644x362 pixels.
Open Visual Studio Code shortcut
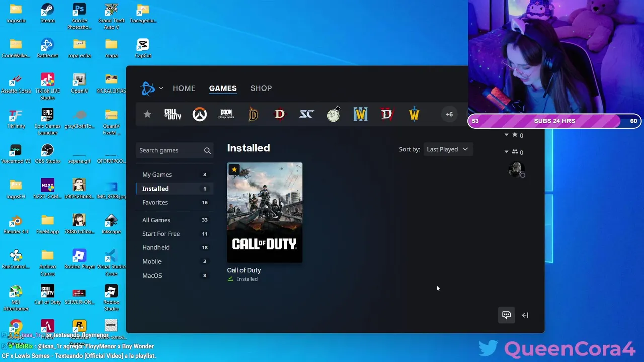click(x=111, y=262)
